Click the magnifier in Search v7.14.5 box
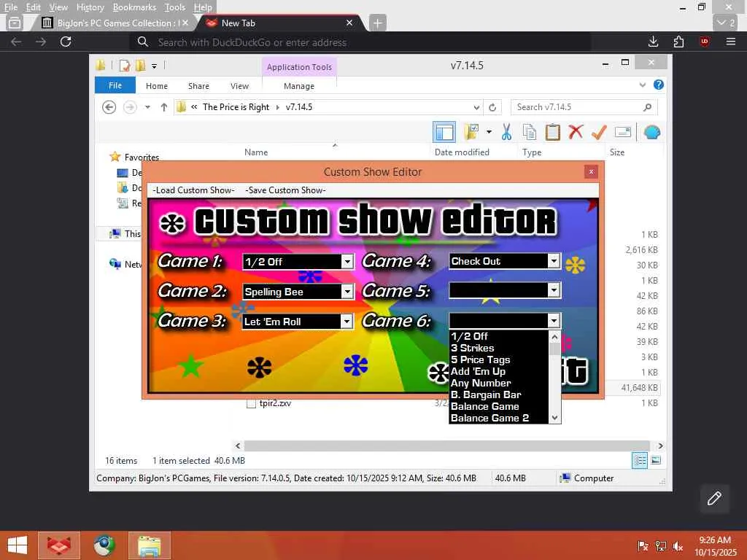 [x=647, y=107]
